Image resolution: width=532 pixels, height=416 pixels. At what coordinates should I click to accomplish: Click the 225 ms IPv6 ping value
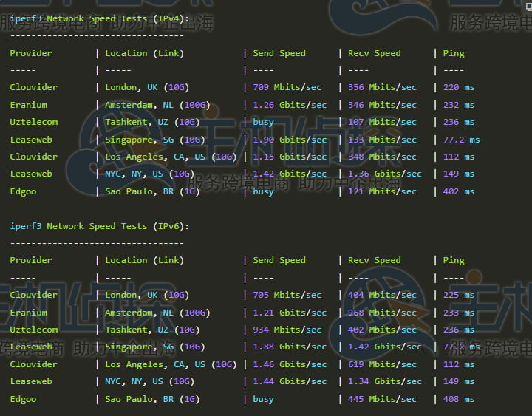tap(458, 295)
